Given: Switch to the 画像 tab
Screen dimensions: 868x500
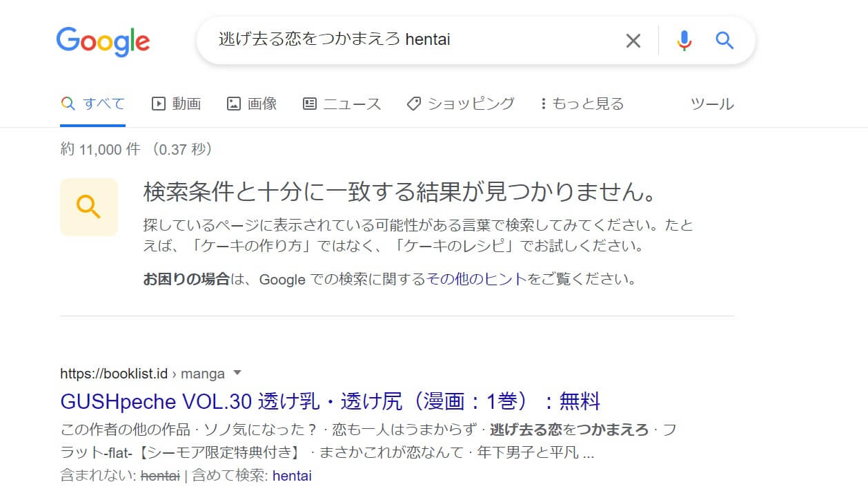Looking at the screenshot, I should pyautogui.click(x=252, y=104).
